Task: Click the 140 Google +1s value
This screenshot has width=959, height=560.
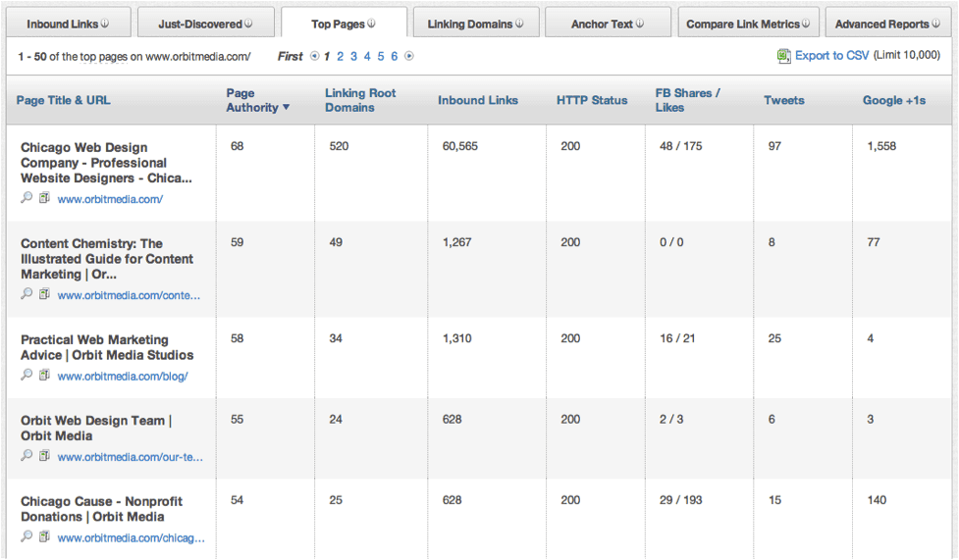Action: coord(877,500)
